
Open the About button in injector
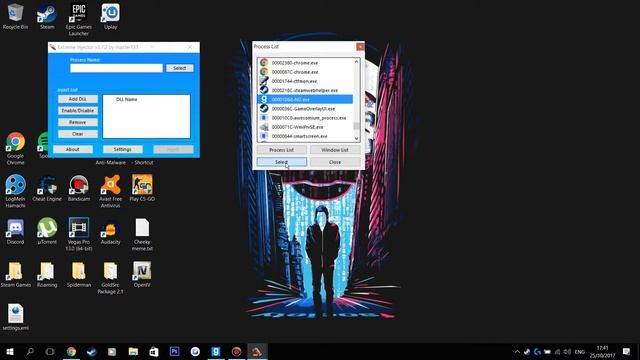tap(73, 149)
